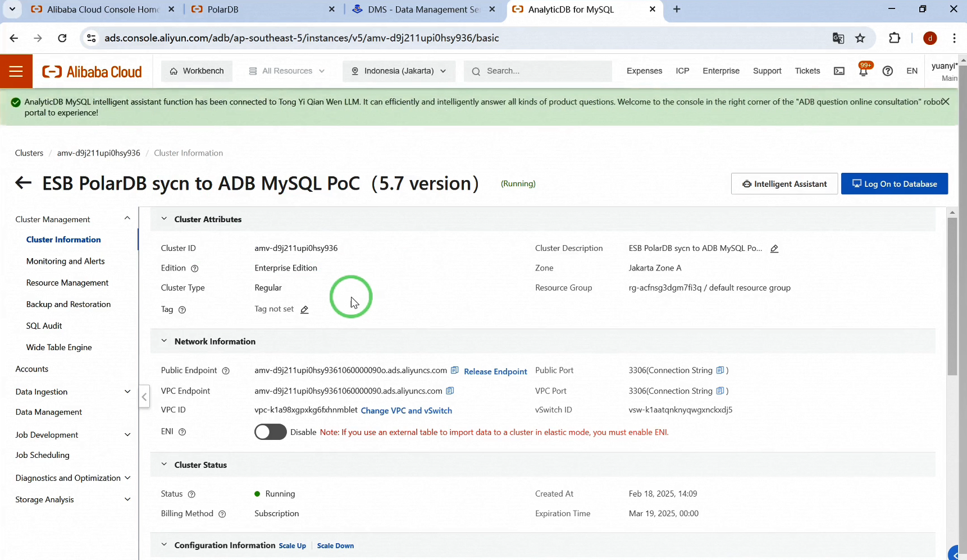The width and height of the screenshot is (967, 560).
Task: Copy the Public Port connection string
Action: [x=720, y=370]
